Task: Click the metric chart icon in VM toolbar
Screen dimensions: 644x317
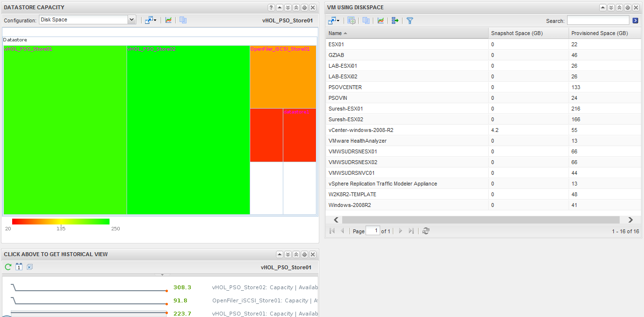Action: (x=381, y=20)
